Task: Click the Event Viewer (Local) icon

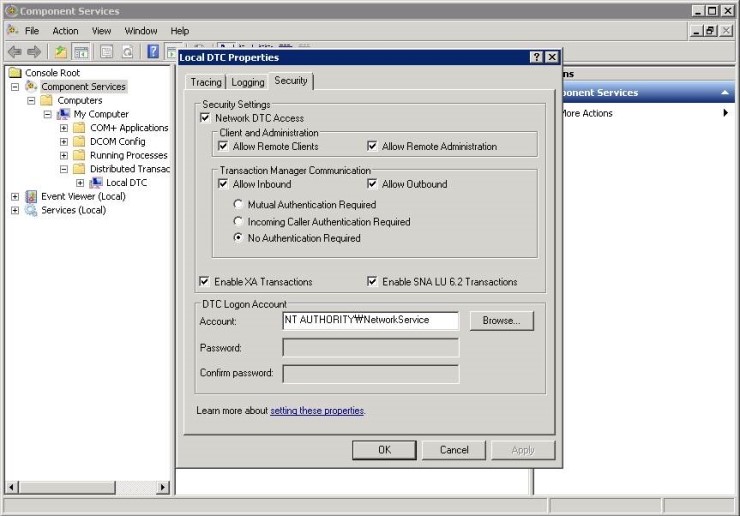Action: click(31, 196)
